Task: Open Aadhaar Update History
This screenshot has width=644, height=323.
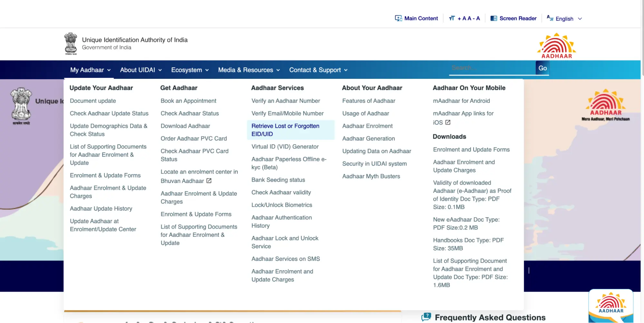Action: (101, 208)
